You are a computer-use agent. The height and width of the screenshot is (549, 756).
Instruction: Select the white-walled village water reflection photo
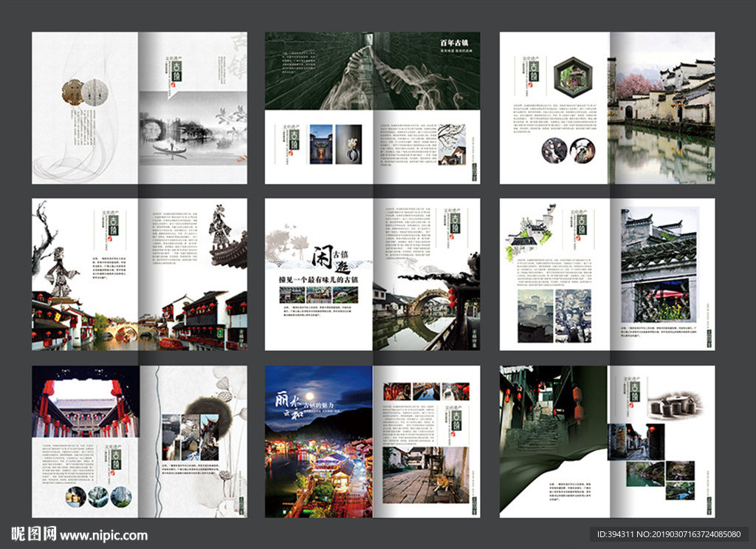pos(661,108)
